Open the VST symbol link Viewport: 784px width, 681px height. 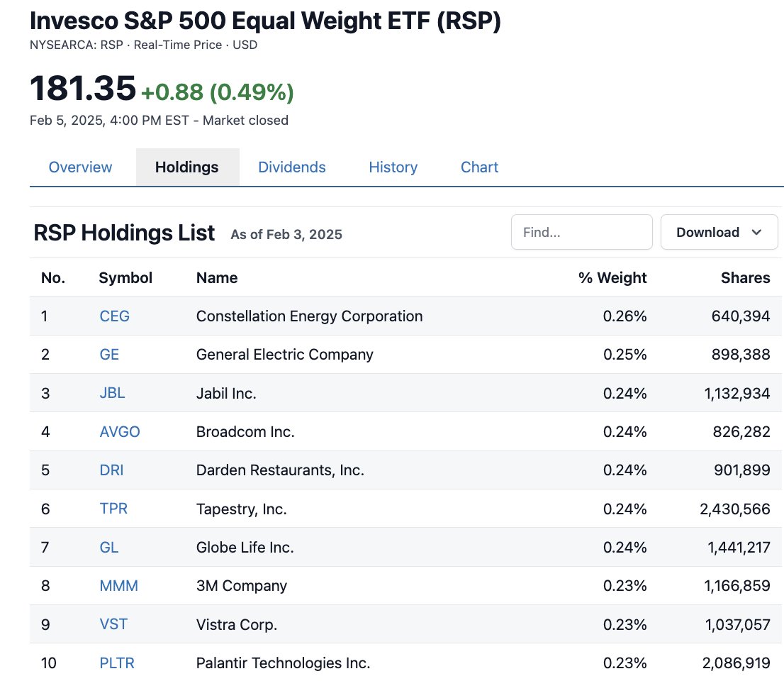[x=113, y=624]
